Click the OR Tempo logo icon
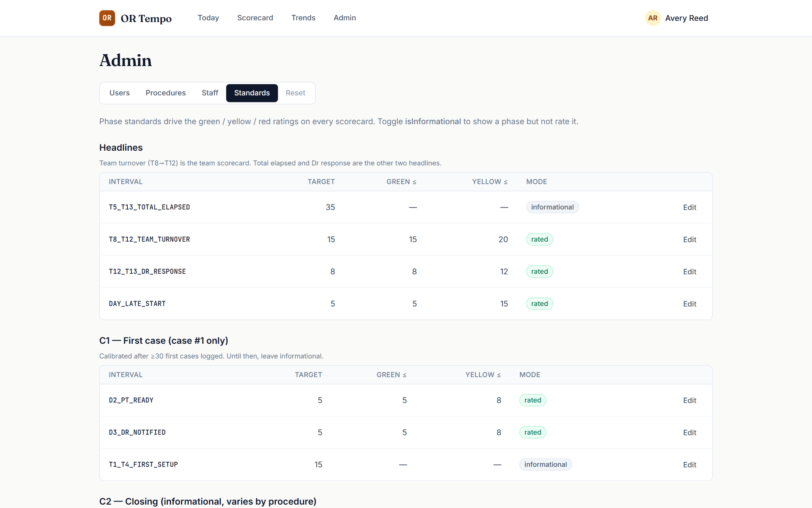The height and width of the screenshot is (508, 812). (x=107, y=18)
